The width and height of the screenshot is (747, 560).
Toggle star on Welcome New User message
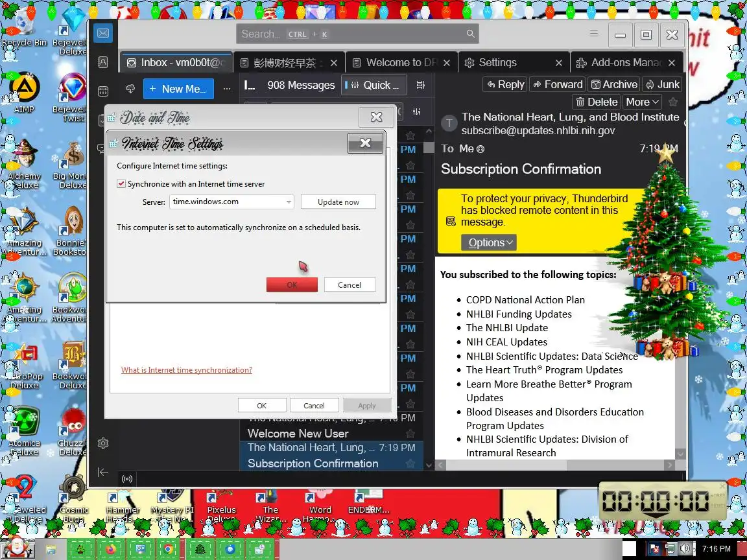coord(410,434)
